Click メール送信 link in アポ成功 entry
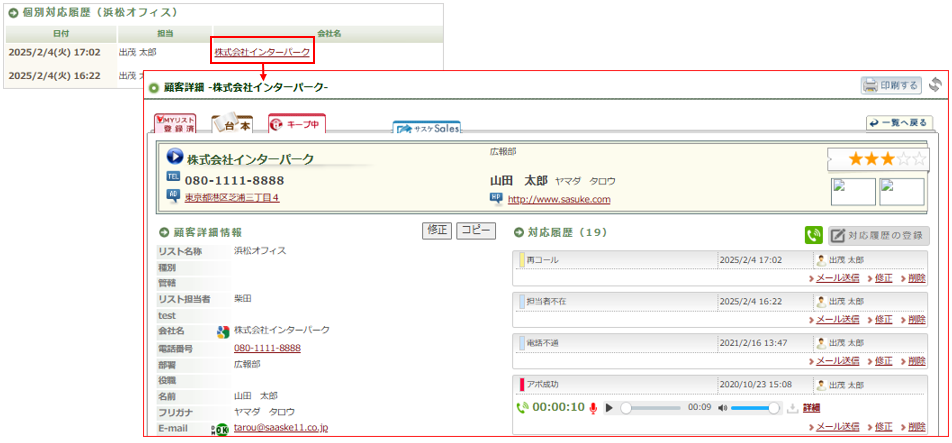The width and height of the screenshot is (952, 443). point(838,427)
